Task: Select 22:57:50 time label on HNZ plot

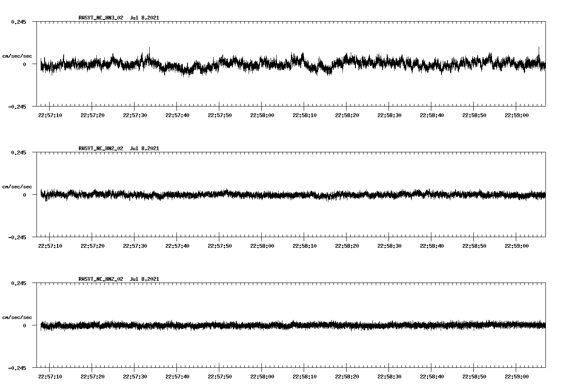Action: pos(220,377)
